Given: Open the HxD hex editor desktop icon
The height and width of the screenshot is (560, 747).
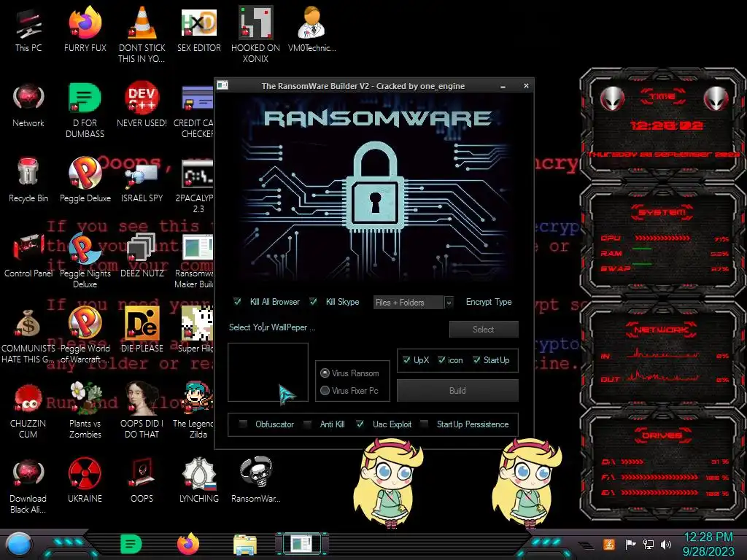Looking at the screenshot, I should pyautogui.click(x=198, y=29).
